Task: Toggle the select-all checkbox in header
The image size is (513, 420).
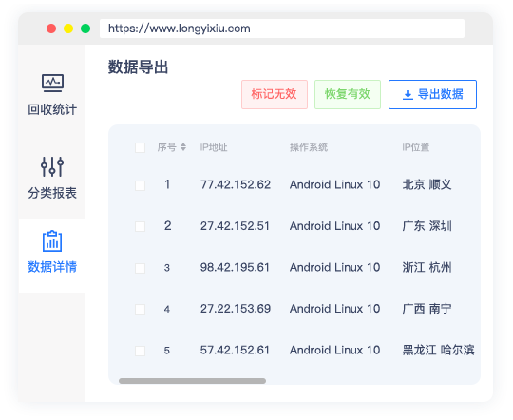Action: pos(140,147)
